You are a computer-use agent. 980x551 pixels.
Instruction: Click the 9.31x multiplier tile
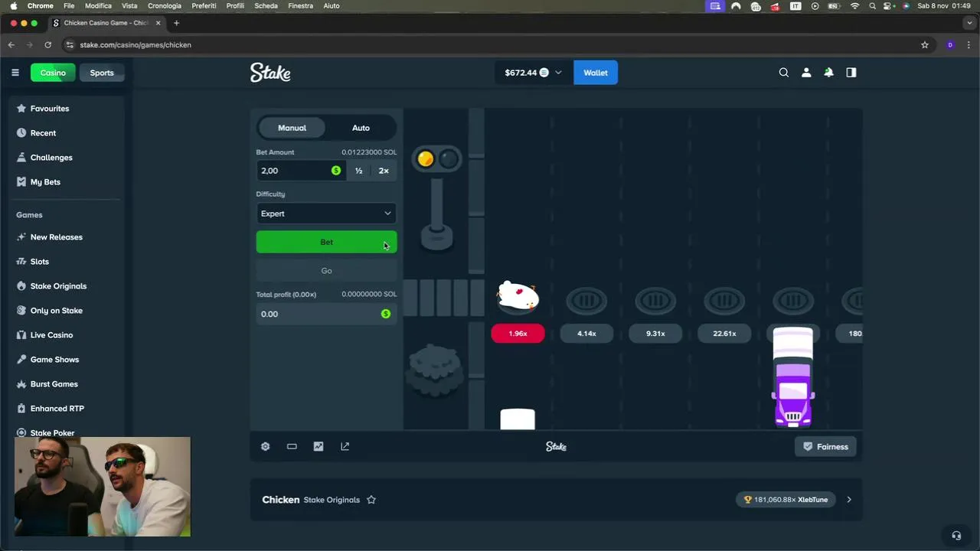tap(655, 334)
